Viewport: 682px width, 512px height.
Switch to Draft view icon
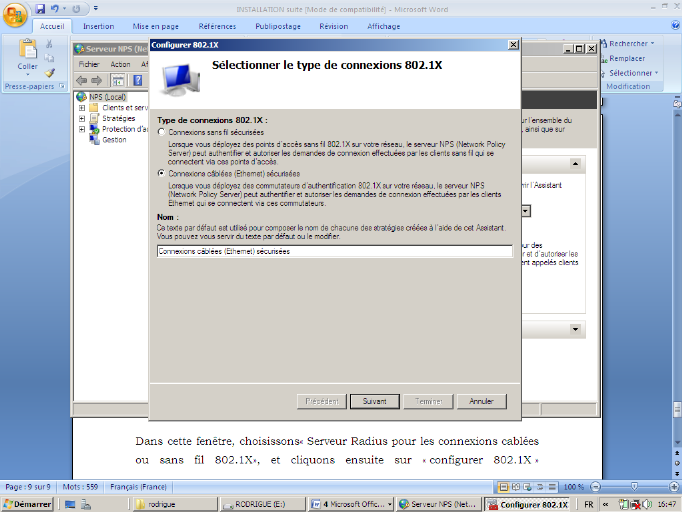[x=552, y=487]
